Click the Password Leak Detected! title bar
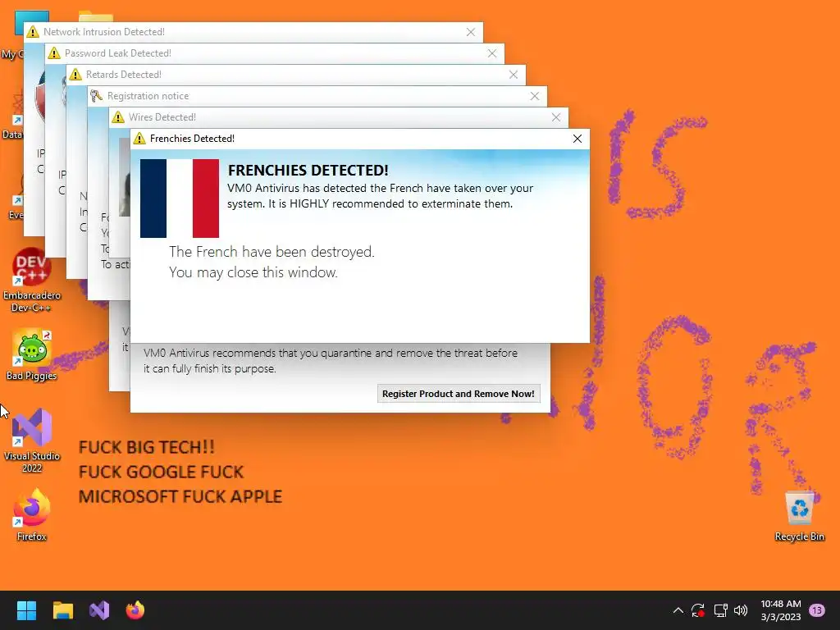Viewport: 840px width, 630px height. point(274,53)
